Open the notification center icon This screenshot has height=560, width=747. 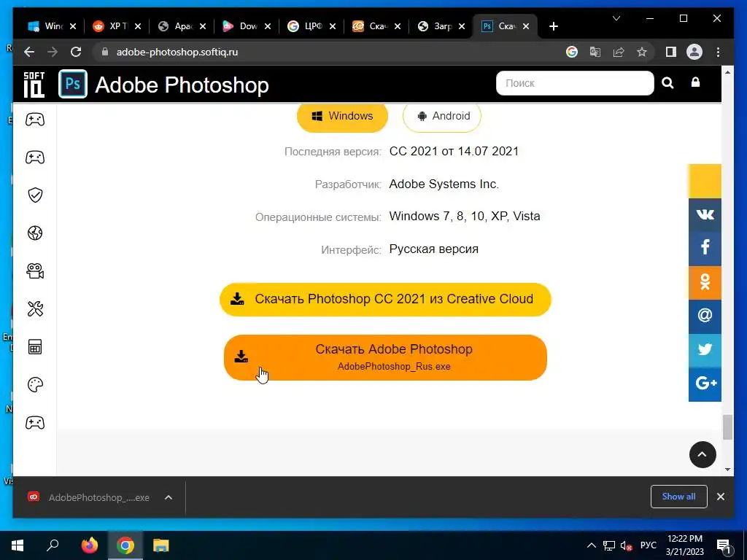(724, 546)
